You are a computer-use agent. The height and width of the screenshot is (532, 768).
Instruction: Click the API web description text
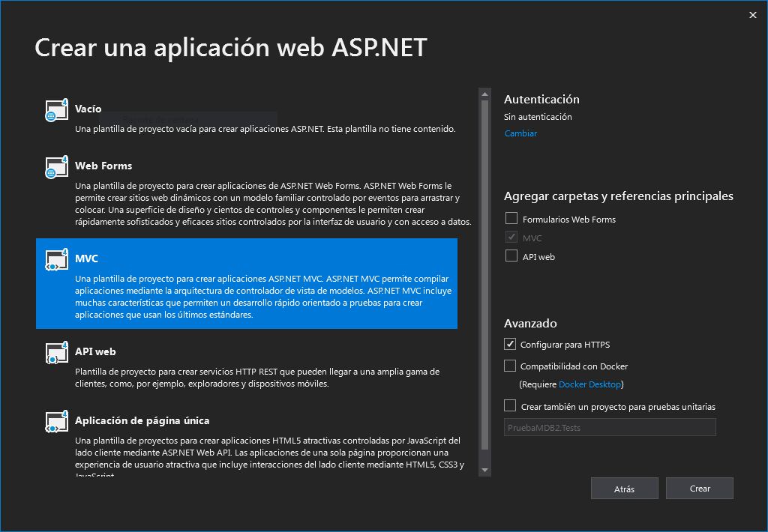coord(257,378)
